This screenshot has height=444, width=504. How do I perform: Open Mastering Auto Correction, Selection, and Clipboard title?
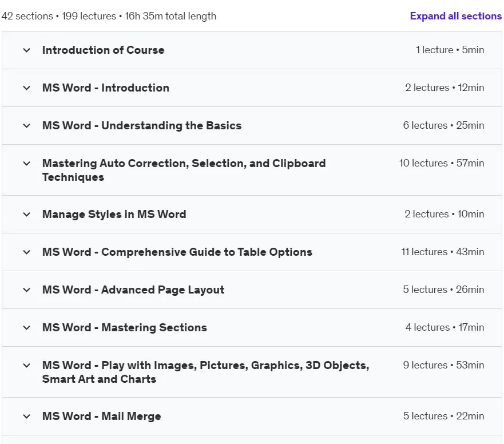(184, 170)
